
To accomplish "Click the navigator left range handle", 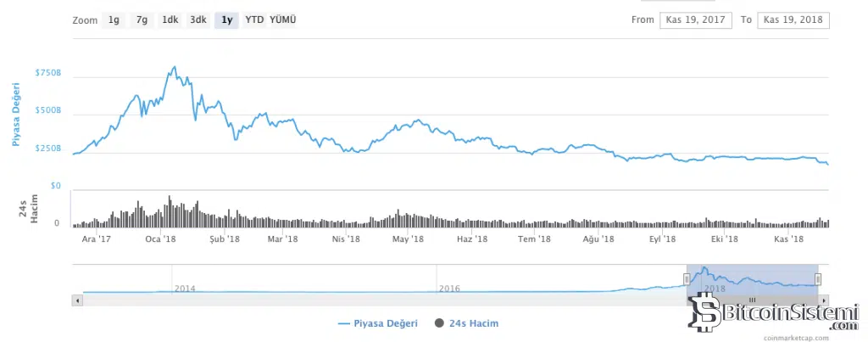I will (x=687, y=278).
